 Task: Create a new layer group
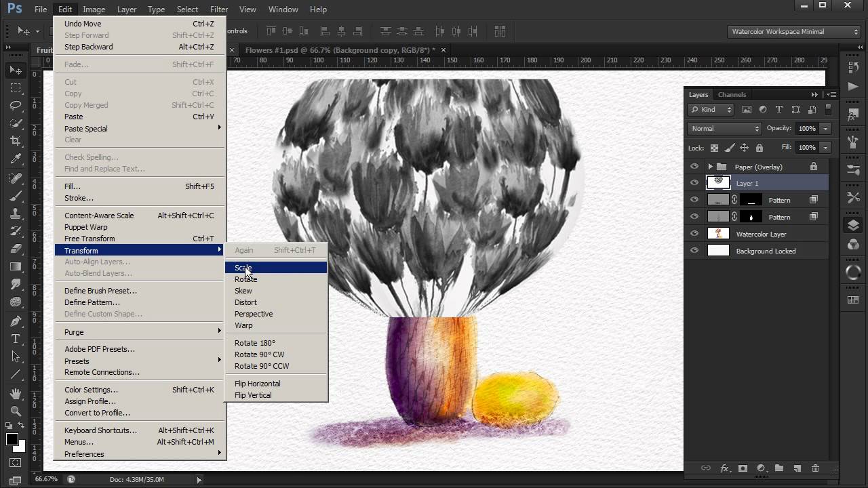(779, 468)
